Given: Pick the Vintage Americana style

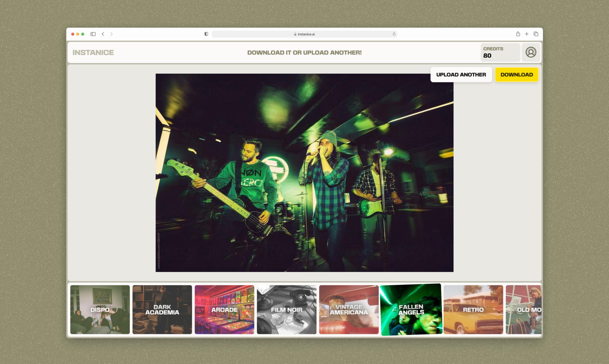Looking at the screenshot, I should [x=349, y=309].
